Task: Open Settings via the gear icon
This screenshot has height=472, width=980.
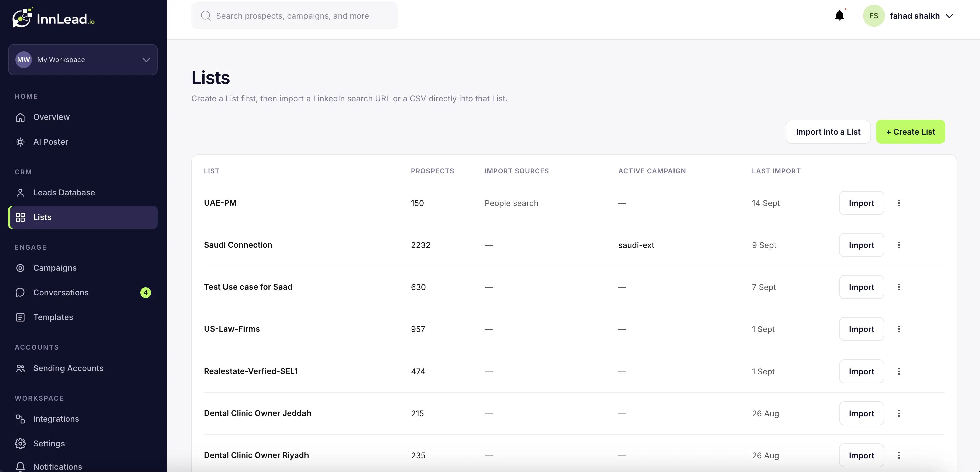Action: point(20,444)
